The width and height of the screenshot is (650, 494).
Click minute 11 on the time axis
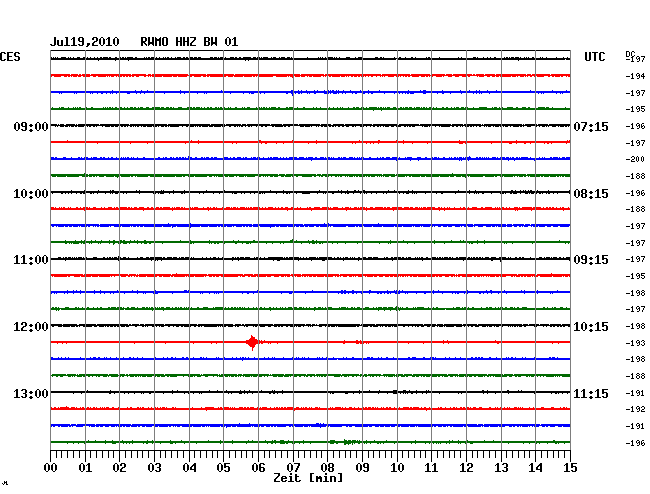click(x=431, y=468)
